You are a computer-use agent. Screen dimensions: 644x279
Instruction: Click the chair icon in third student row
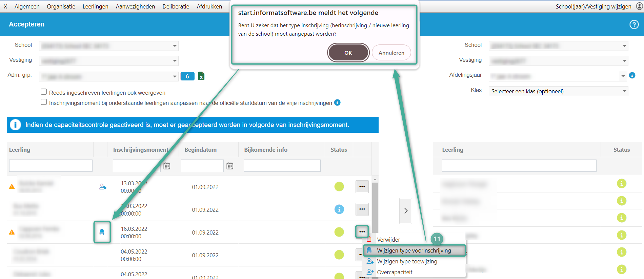point(102,232)
